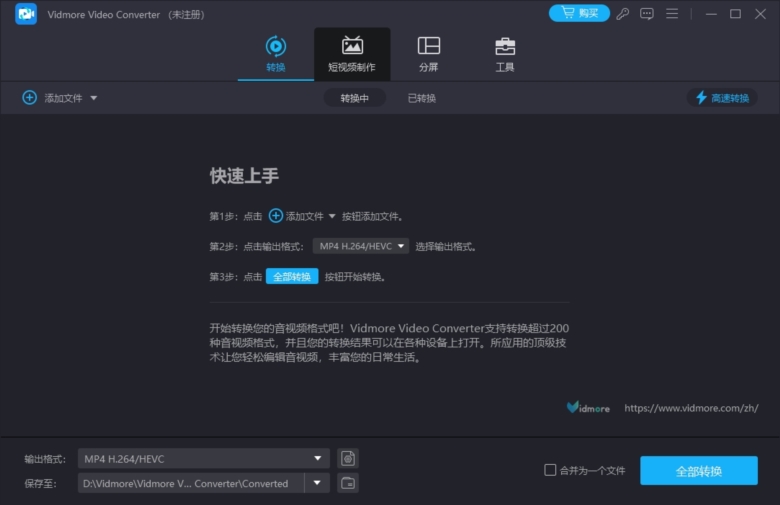Open the feedback chat icon
Image resolution: width=780 pixels, height=505 pixels.
pyautogui.click(x=647, y=14)
